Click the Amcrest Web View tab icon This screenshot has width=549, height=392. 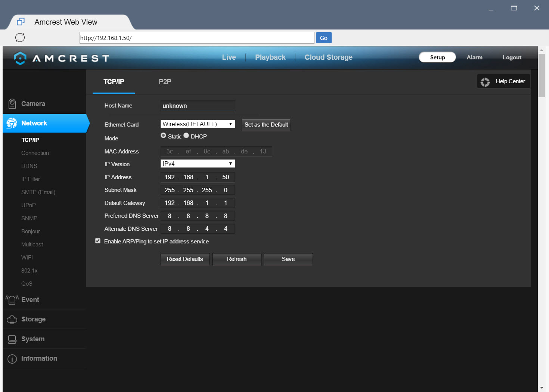click(x=21, y=22)
